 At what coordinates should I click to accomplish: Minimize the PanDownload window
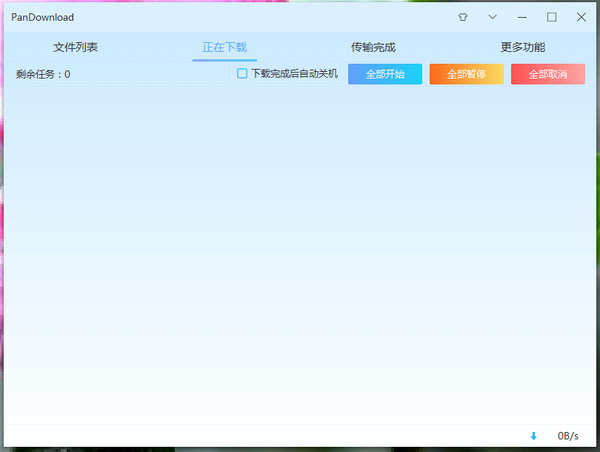coord(522,18)
